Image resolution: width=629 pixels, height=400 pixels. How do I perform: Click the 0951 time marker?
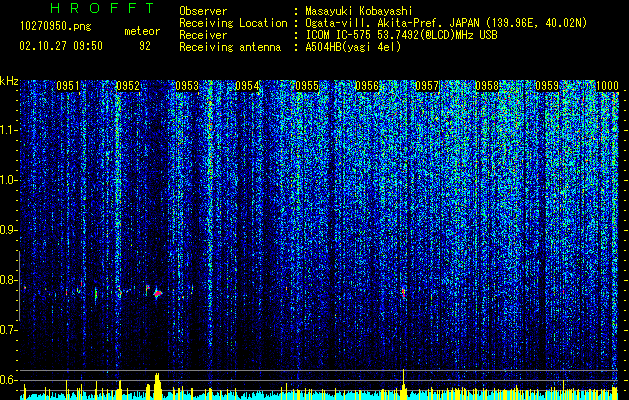68,86
